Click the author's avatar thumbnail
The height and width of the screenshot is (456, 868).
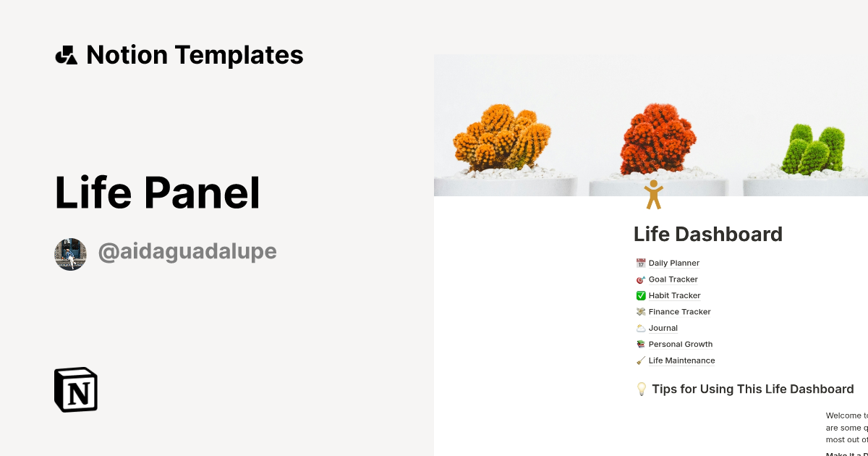pyautogui.click(x=70, y=254)
